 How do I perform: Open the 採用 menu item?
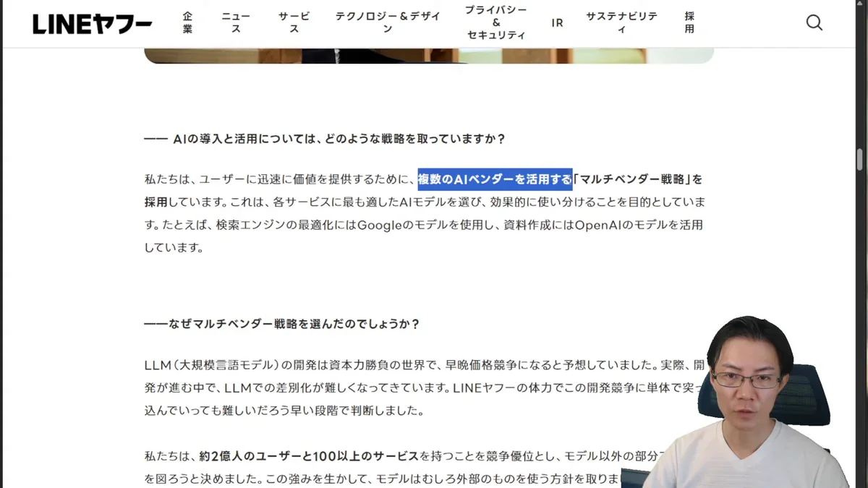click(689, 22)
